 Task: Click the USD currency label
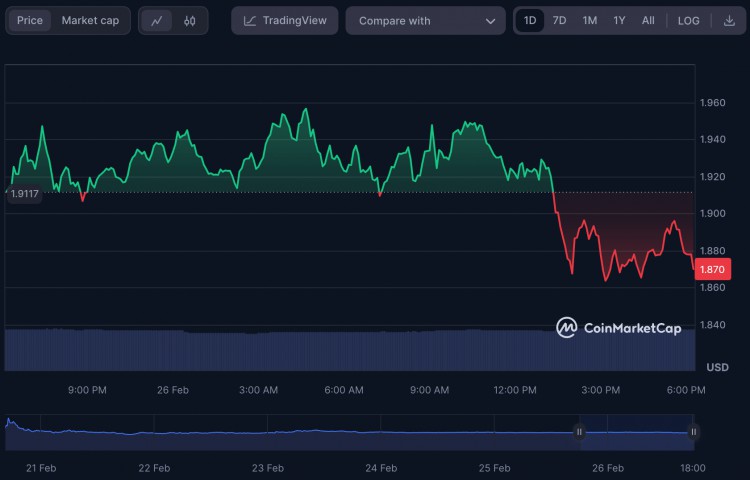[x=717, y=367]
